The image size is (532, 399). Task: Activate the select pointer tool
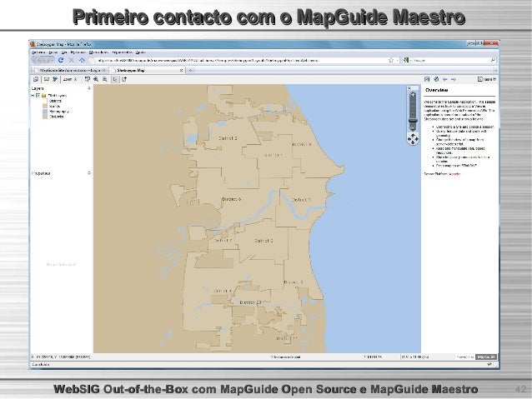(115, 79)
